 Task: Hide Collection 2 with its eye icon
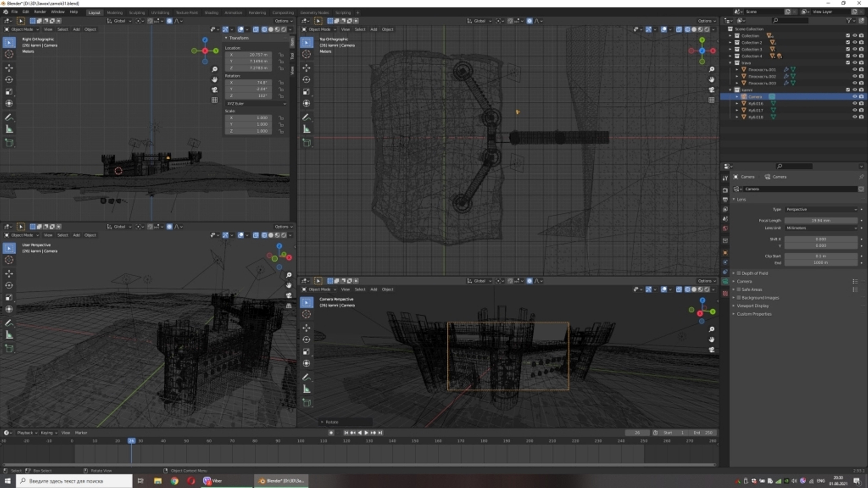(855, 42)
